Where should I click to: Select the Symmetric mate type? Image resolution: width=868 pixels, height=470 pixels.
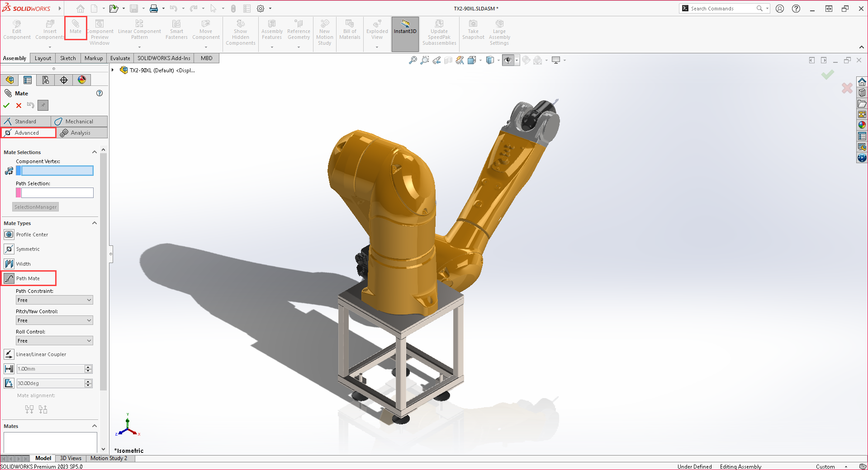pyautogui.click(x=28, y=249)
